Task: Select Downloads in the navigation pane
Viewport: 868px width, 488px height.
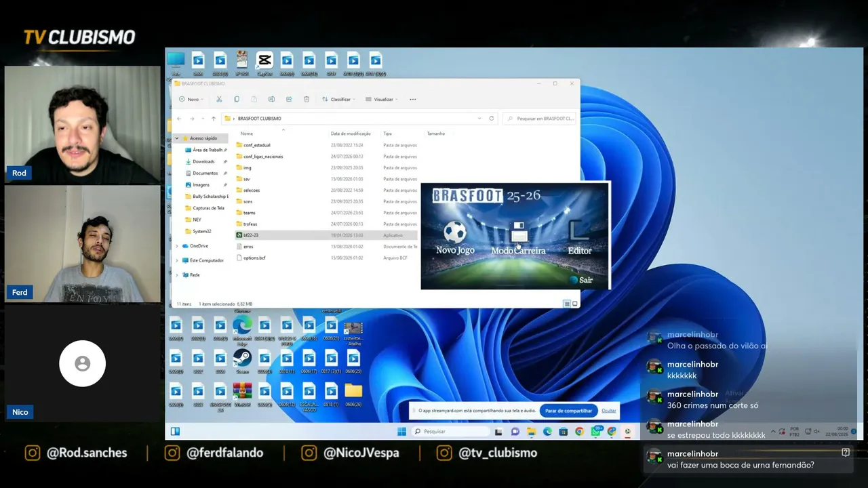Action: (203, 161)
